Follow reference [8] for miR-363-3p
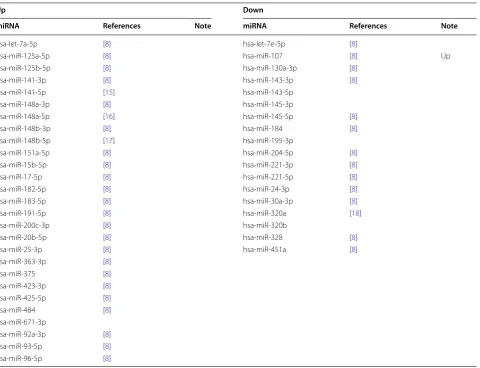The image size is (480, 368). coord(107,262)
